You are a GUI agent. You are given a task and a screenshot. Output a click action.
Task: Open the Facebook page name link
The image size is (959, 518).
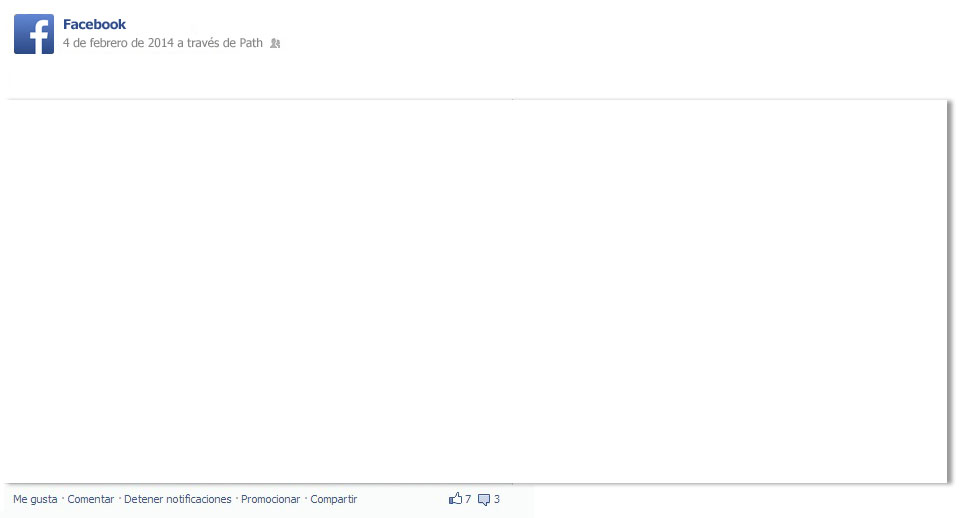tap(94, 24)
